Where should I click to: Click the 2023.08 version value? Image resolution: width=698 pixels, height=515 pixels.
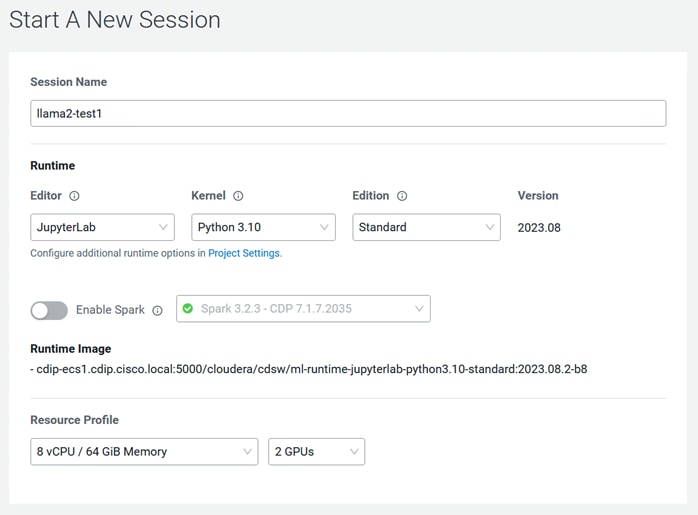click(x=539, y=227)
